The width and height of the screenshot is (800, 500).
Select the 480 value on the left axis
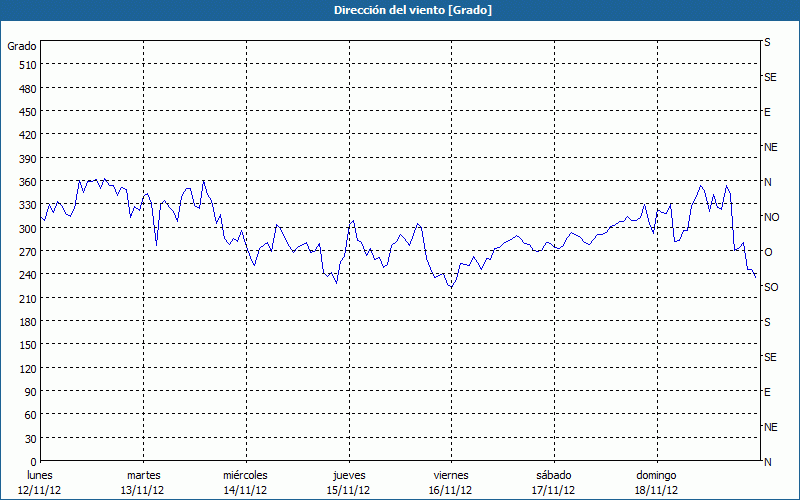coord(28,89)
